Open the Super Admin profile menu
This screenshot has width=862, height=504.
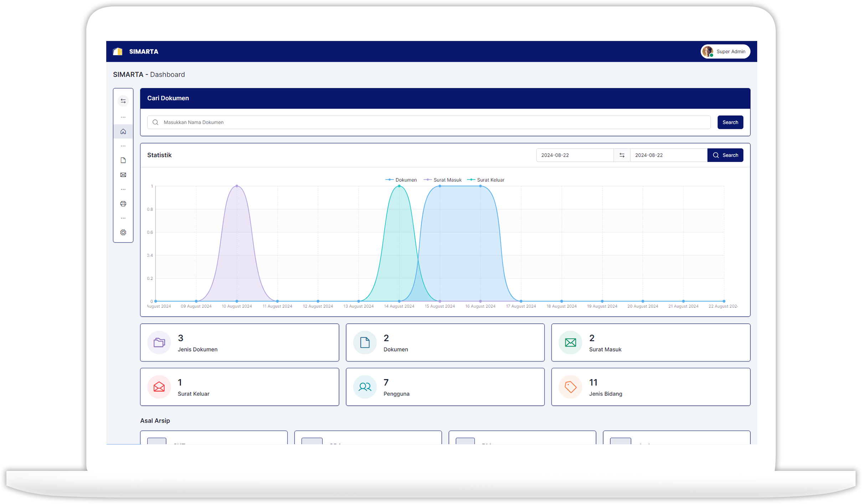point(725,52)
